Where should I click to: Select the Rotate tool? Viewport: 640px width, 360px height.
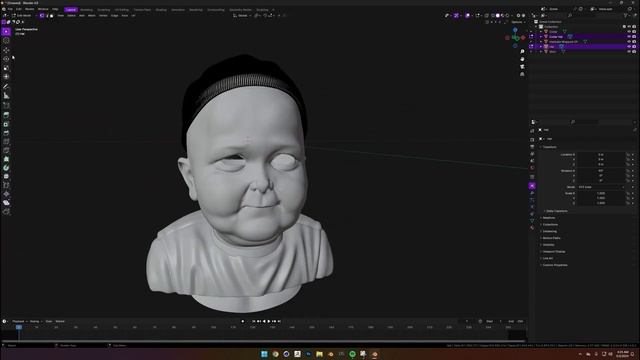click(x=6, y=59)
